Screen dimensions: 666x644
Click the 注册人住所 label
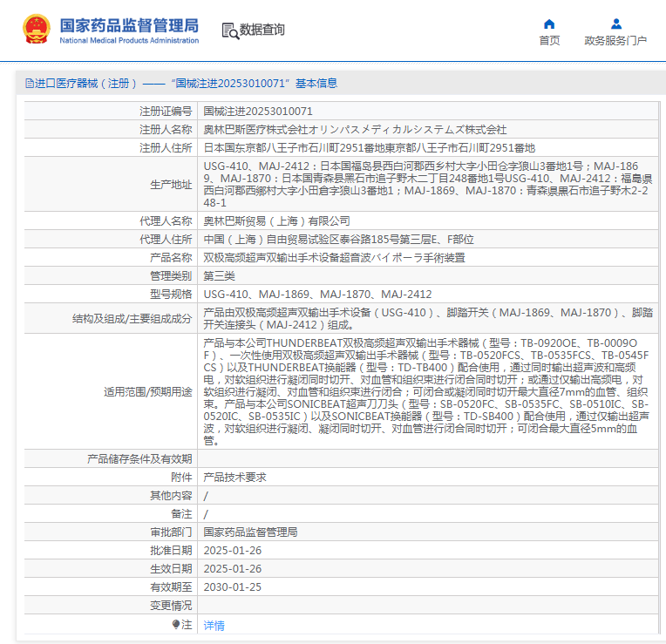166,148
